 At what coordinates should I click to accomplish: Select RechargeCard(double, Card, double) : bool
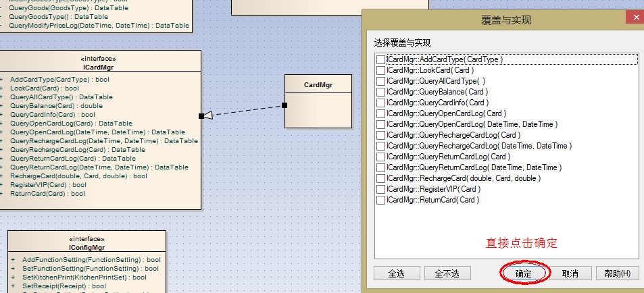(78, 176)
